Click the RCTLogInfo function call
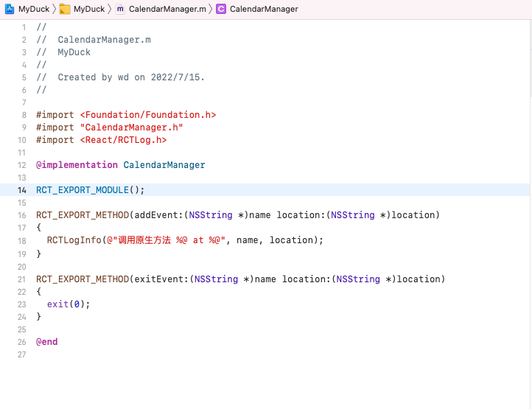This screenshot has height=409, width=532. (74, 240)
